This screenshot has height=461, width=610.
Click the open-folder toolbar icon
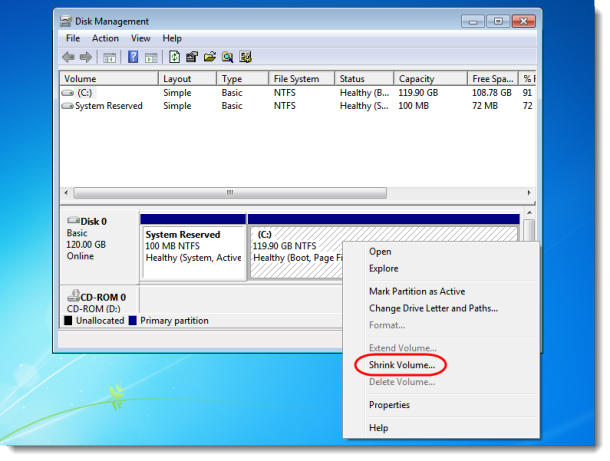[209, 57]
